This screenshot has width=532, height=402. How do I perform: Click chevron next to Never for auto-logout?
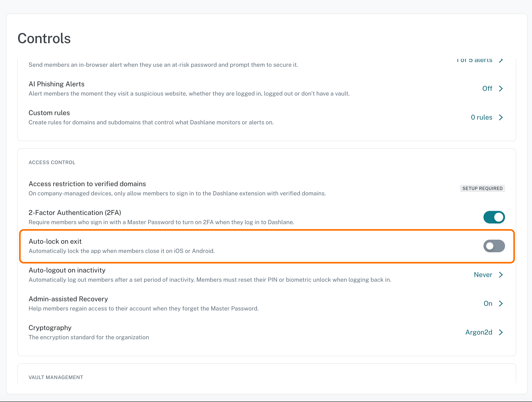pyautogui.click(x=501, y=275)
